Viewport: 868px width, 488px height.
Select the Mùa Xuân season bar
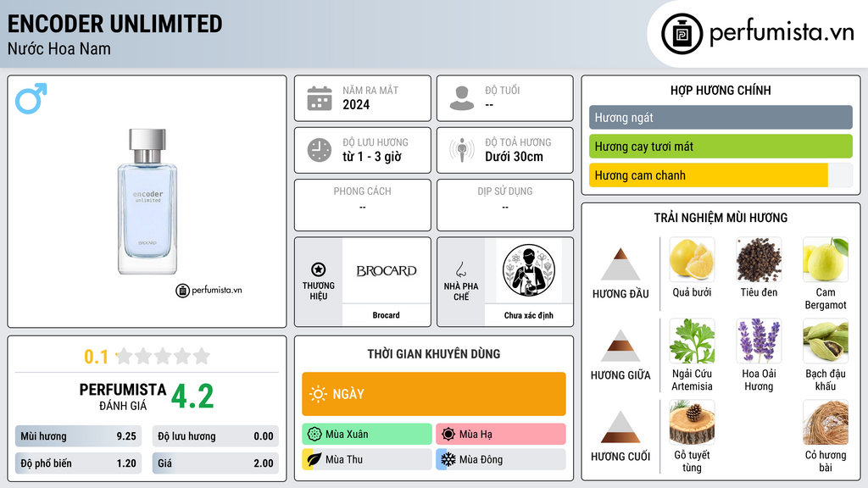tap(367, 435)
